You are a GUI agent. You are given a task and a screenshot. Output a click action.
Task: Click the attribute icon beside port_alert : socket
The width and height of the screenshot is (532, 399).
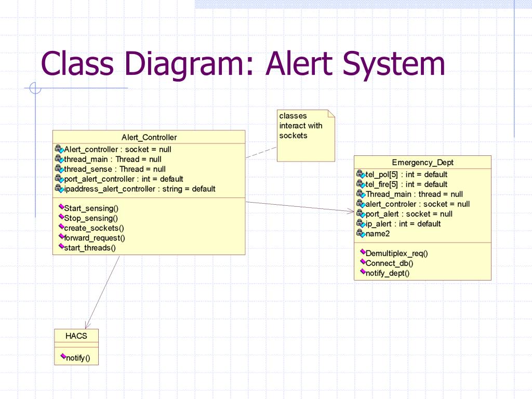(361, 214)
